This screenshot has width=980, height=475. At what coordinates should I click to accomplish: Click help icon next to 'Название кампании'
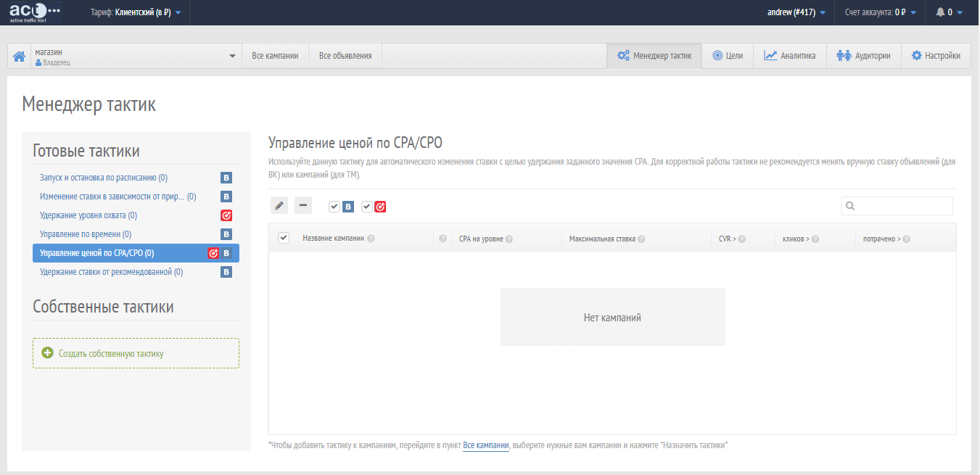pos(371,239)
